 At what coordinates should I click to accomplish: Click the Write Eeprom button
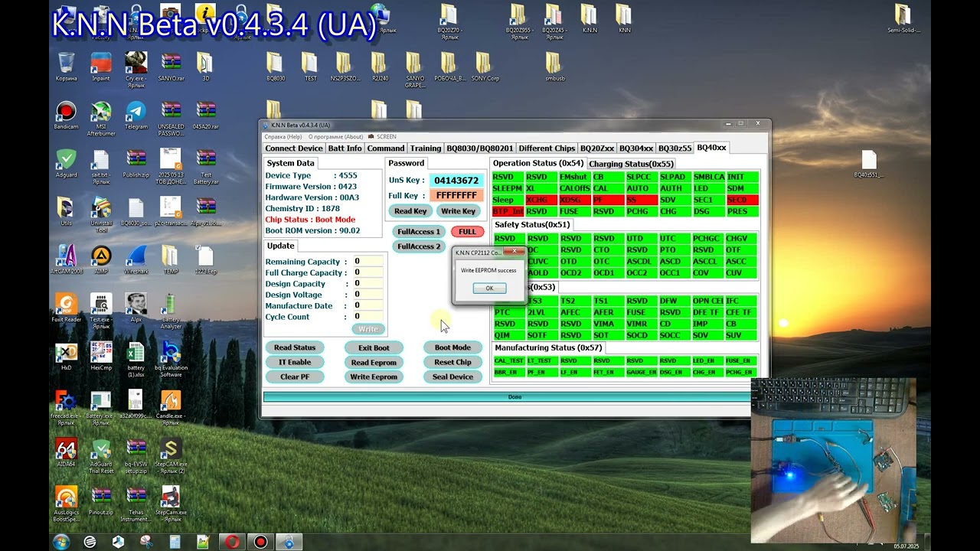(374, 377)
